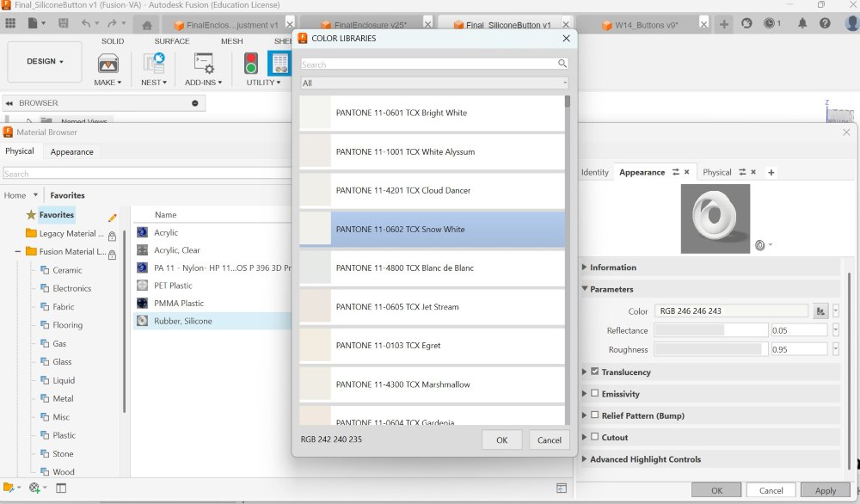Click the traffic light Utility icon
Viewport: 860px width, 504px height.
click(x=251, y=64)
